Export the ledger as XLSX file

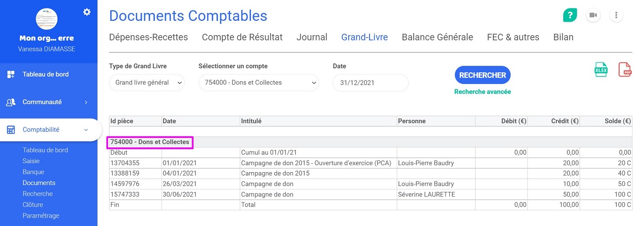(x=601, y=70)
